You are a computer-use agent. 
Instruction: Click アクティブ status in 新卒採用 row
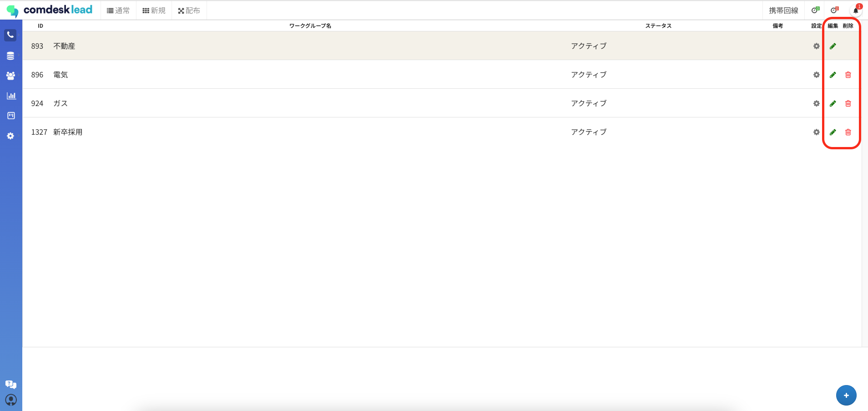589,132
